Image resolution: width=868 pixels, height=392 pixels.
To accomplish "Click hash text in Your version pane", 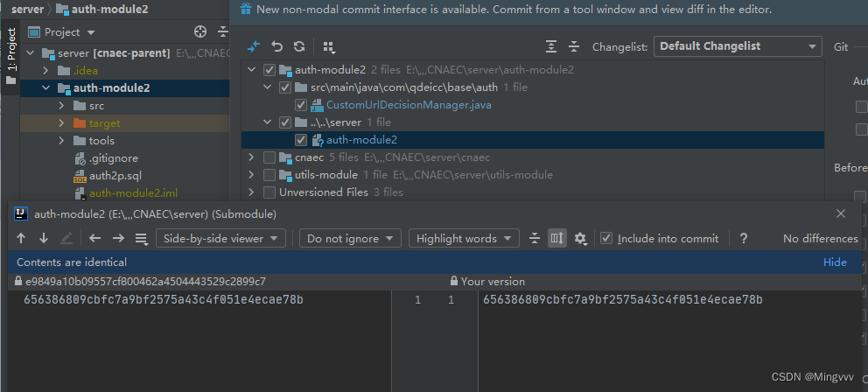I will pyautogui.click(x=623, y=300).
